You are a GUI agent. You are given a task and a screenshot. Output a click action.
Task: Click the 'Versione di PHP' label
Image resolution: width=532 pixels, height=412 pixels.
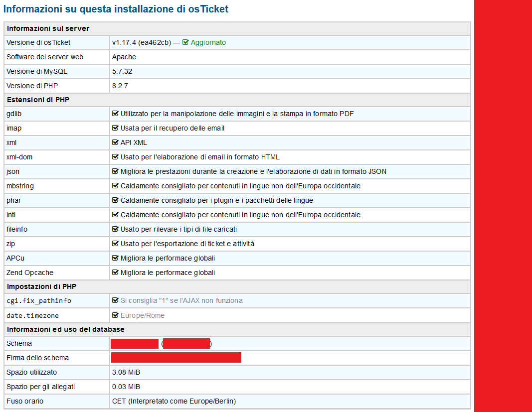click(x=32, y=86)
